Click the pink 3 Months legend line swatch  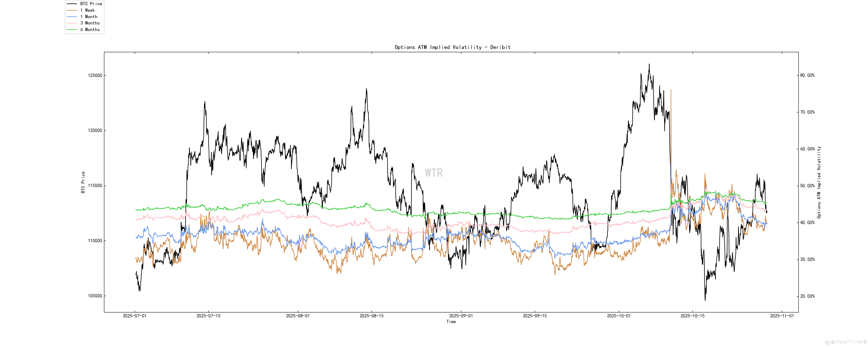point(72,23)
